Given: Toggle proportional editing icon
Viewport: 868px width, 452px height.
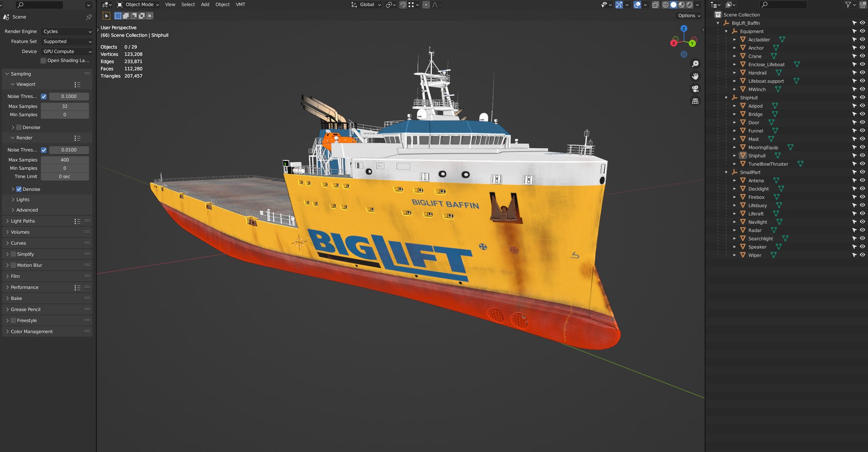Looking at the screenshot, I should click(x=426, y=5).
